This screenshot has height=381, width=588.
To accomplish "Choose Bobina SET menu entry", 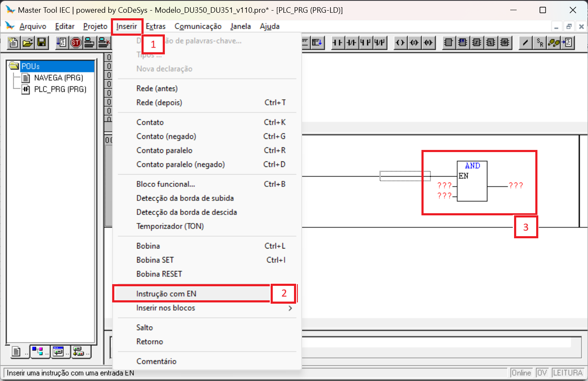I will [x=155, y=260].
